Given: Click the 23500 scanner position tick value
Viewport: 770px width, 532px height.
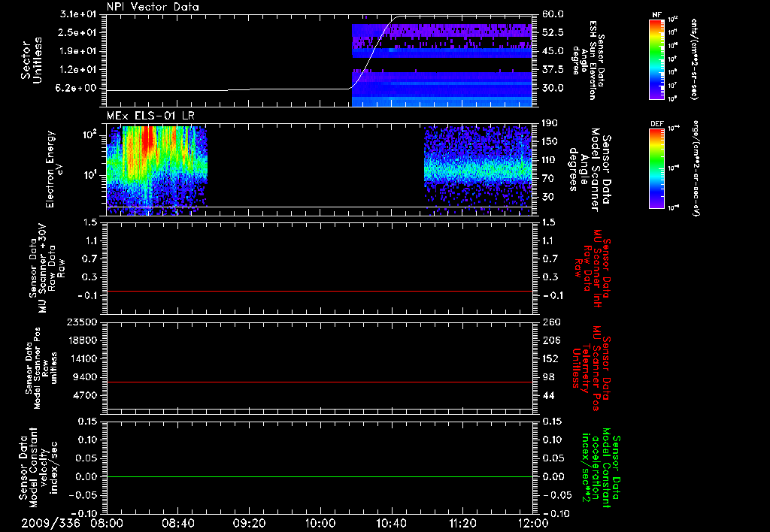Looking at the screenshot, I should [83, 322].
